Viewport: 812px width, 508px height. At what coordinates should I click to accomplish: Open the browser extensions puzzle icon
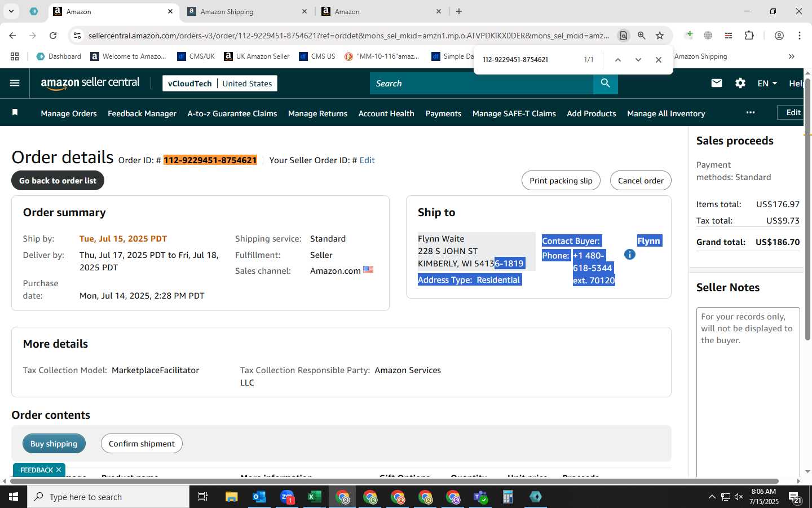(749, 36)
